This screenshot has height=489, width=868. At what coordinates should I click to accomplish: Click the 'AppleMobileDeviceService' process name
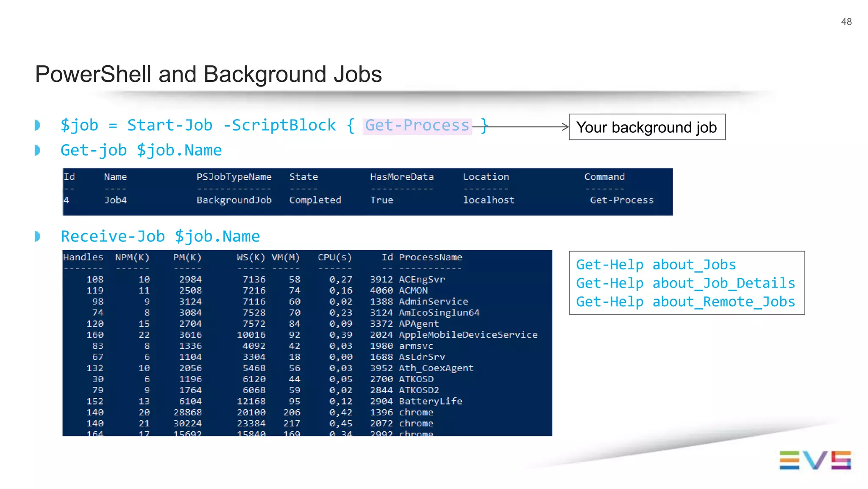click(468, 335)
